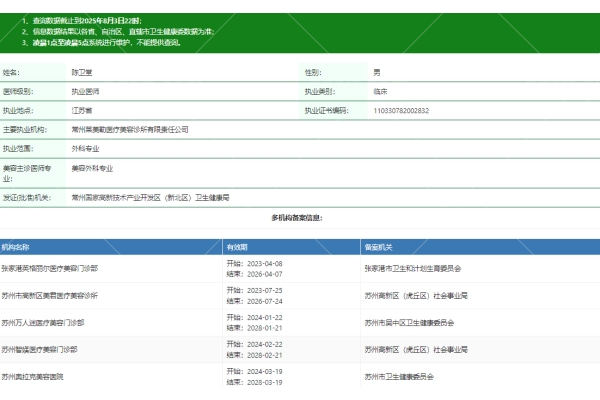Click the 美容主诊医师专业 field label
This screenshot has width=600, height=400.
(x=27, y=173)
